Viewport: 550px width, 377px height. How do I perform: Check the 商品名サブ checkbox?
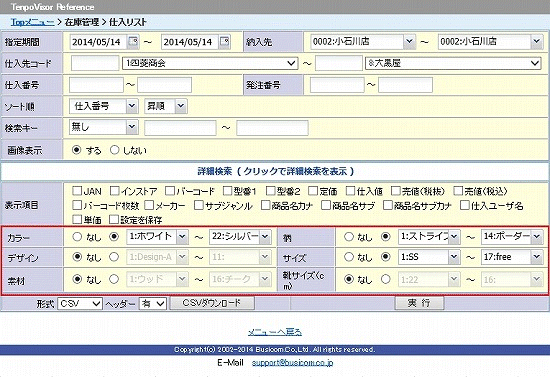(326, 205)
